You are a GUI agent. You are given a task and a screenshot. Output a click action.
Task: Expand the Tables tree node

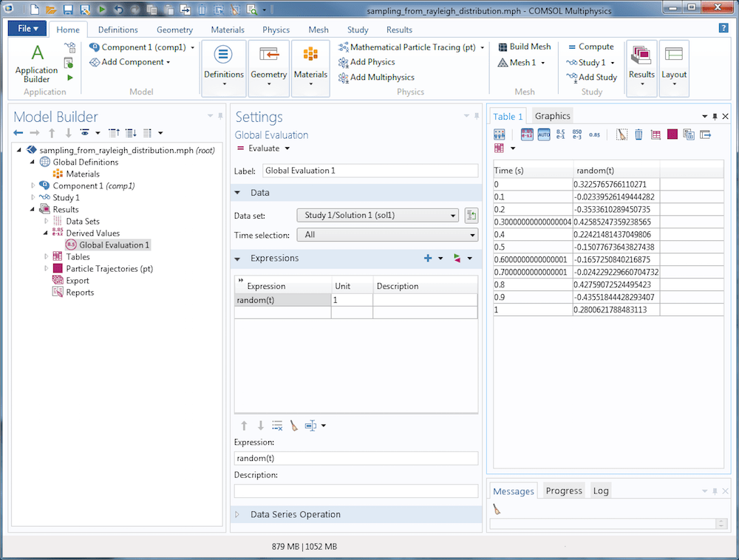(x=46, y=256)
